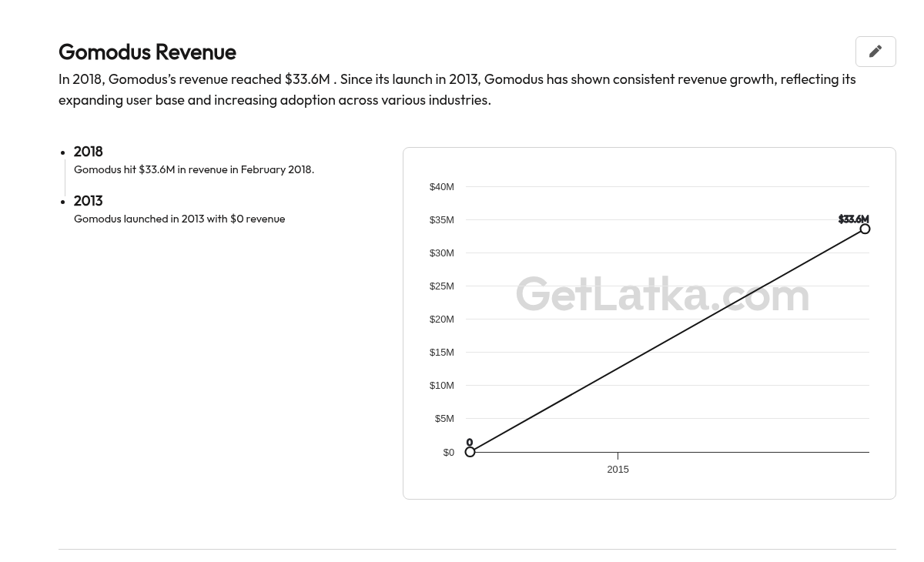Click the revenue description paragraph

click(457, 89)
